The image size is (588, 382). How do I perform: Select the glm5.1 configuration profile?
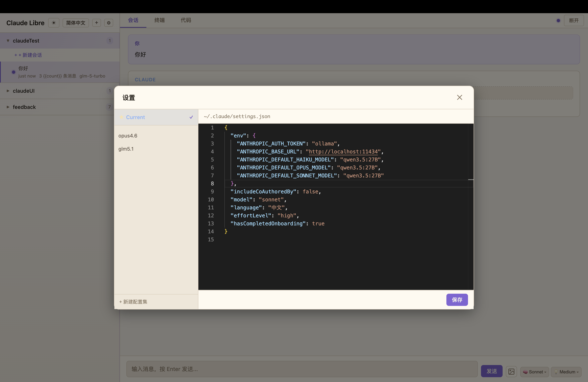pyautogui.click(x=126, y=149)
